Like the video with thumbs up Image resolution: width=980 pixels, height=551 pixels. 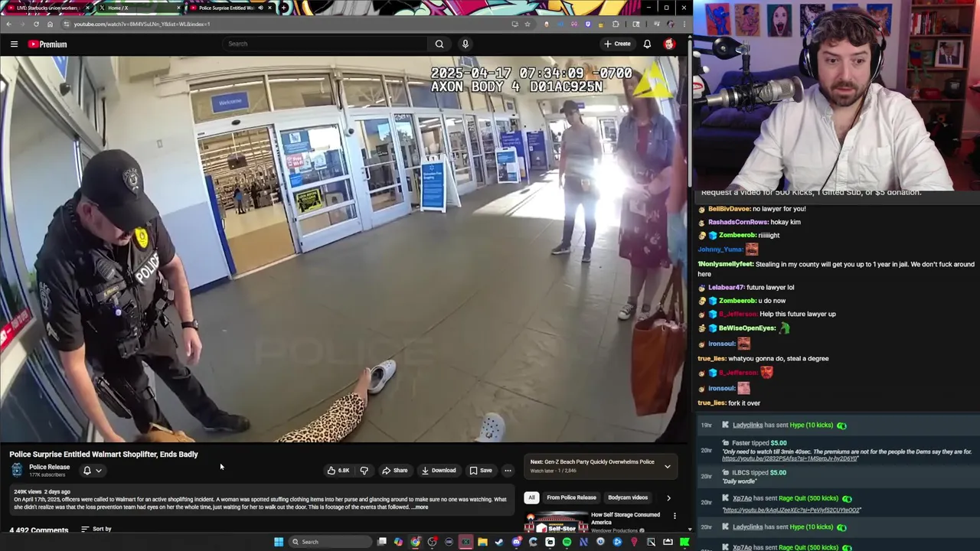(338, 471)
